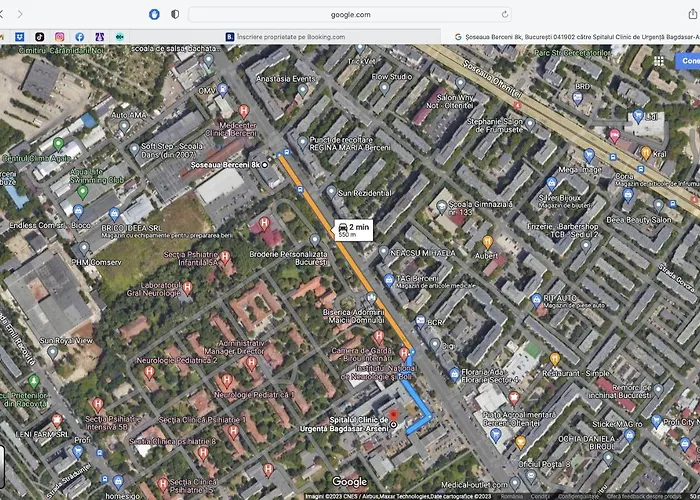Open the Instagram bookmark icon
Image resolution: width=700 pixels, height=500 pixels.
click(59, 36)
